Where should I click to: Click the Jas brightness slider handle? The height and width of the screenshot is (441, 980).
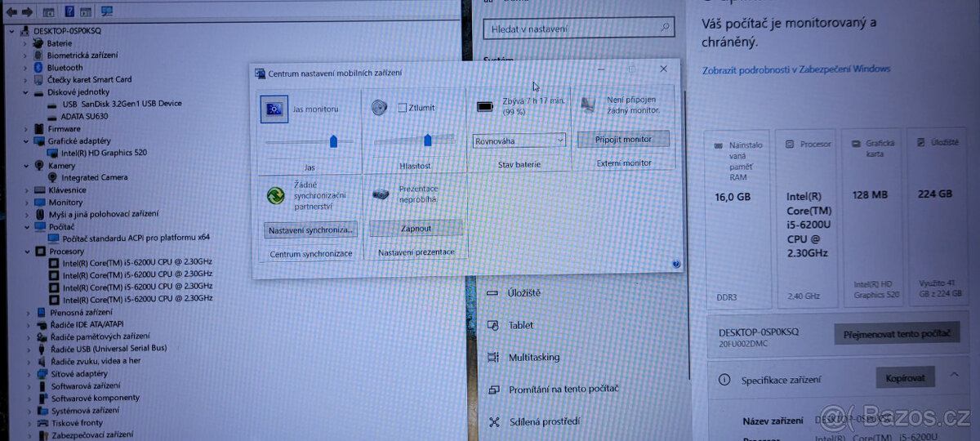coord(333,141)
